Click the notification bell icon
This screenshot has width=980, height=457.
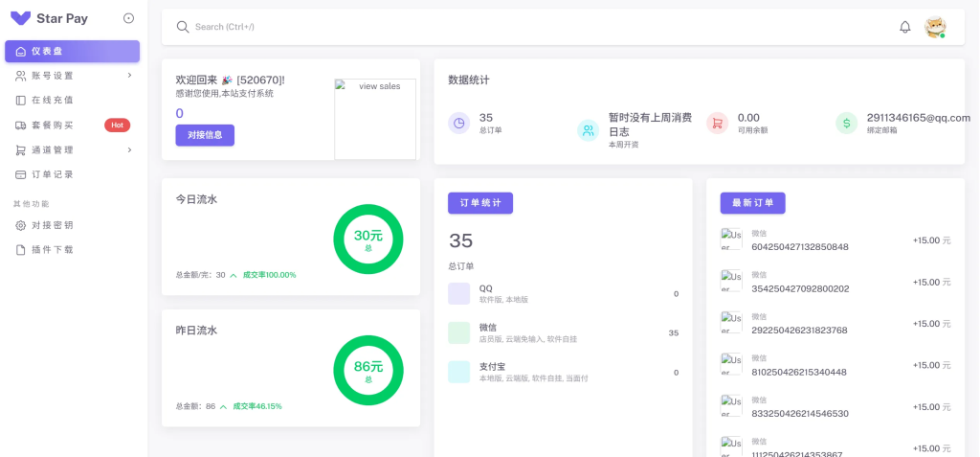coord(904,27)
